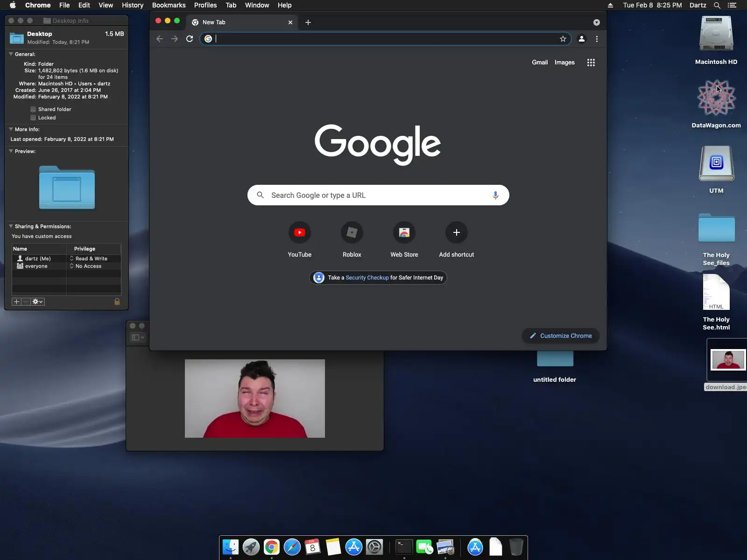Click the reload page icon in Chrome

tap(190, 39)
